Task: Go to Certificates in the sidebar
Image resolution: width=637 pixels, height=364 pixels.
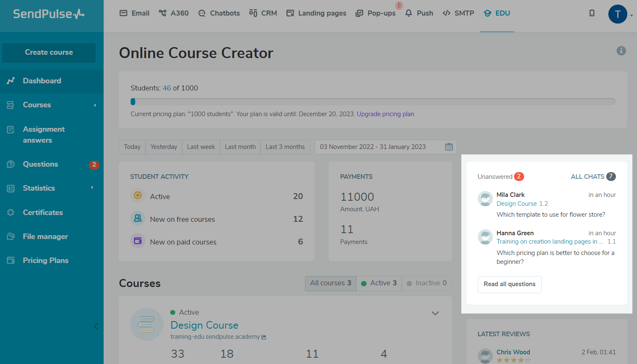Action: pyautogui.click(x=43, y=213)
